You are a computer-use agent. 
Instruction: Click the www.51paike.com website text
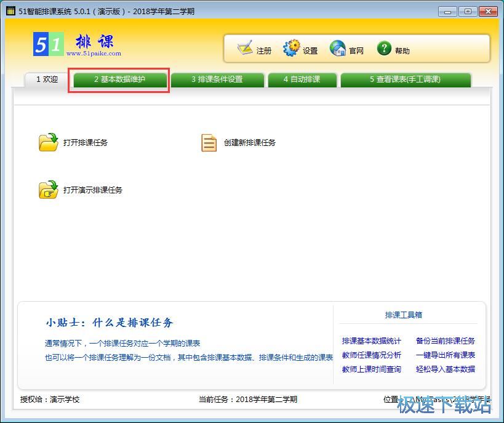[94, 54]
